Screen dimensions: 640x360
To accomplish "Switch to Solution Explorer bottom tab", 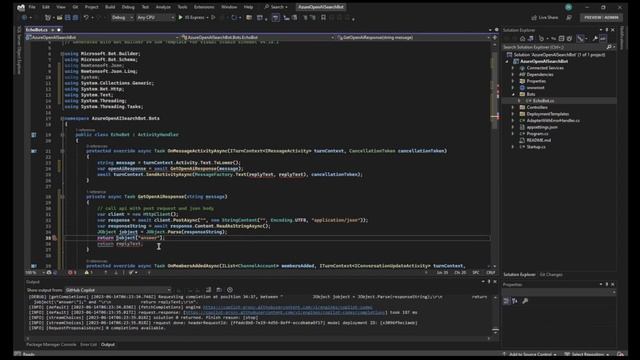I will point(519,275).
